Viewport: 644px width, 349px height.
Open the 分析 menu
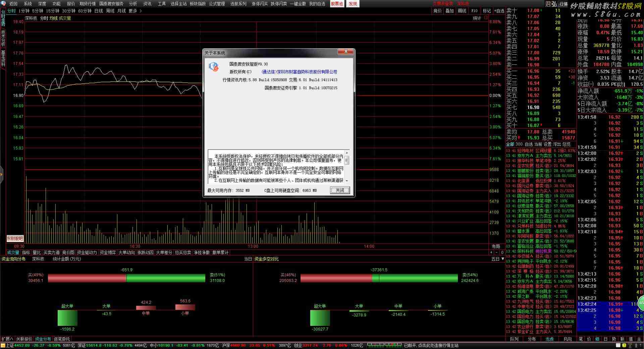133,4
